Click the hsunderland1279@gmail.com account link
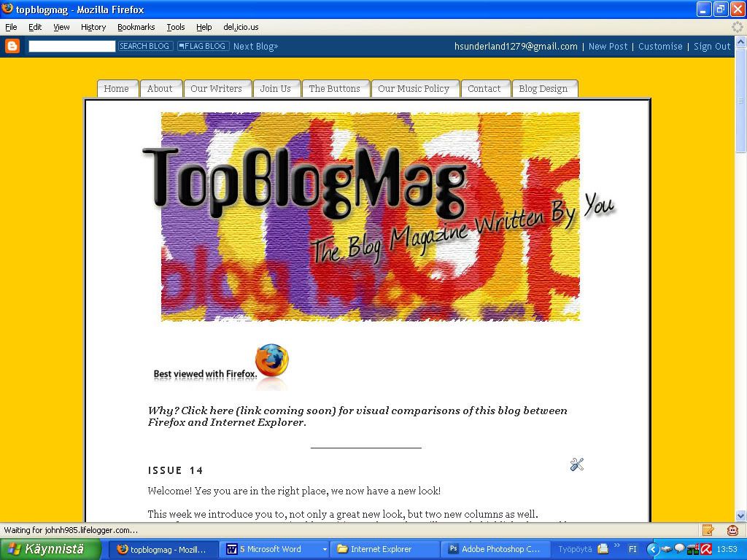This screenshot has height=560, width=747. point(516,46)
